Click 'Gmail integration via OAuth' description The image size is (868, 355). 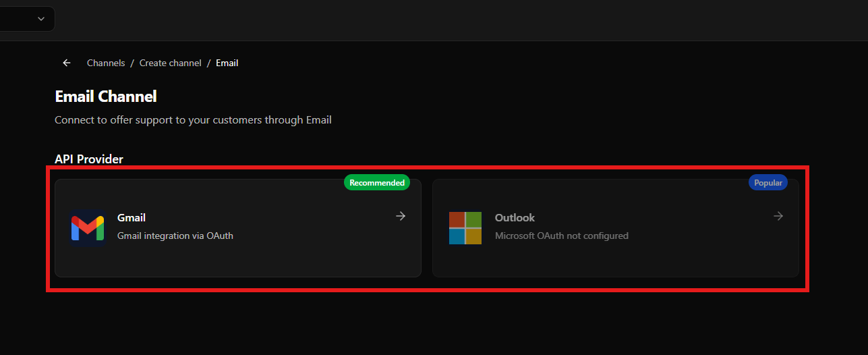click(175, 236)
